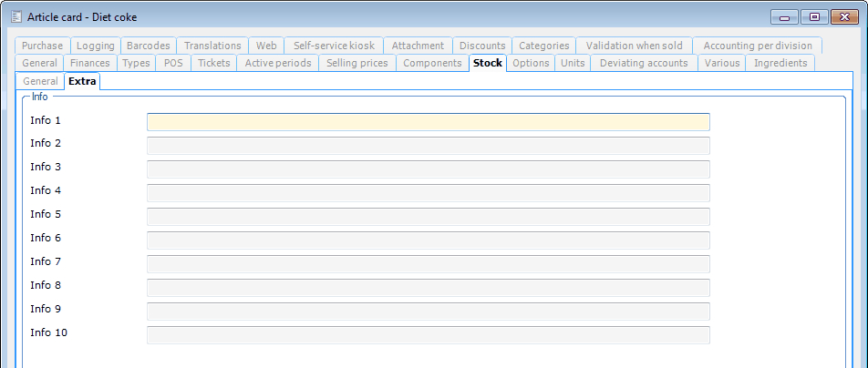This screenshot has width=868, height=368.
Task: View the Deviating accounts tab
Action: pyautogui.click(x=644, y=63)
